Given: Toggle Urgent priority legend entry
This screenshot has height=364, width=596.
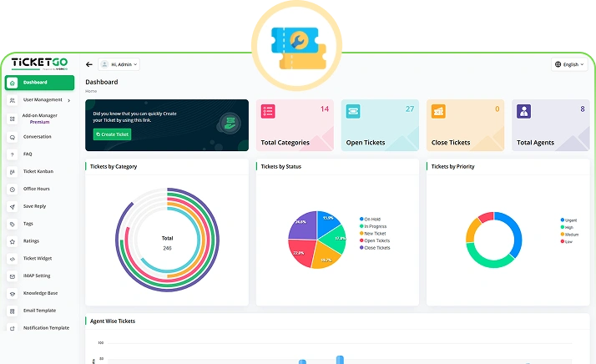Looking at the screenshot, I should coord(568,220).
